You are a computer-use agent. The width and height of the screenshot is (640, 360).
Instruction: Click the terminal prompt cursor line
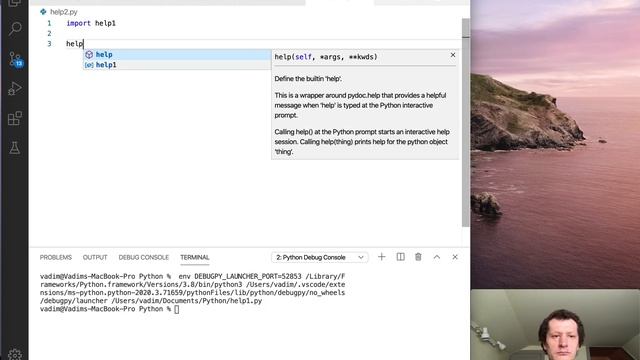109,309
